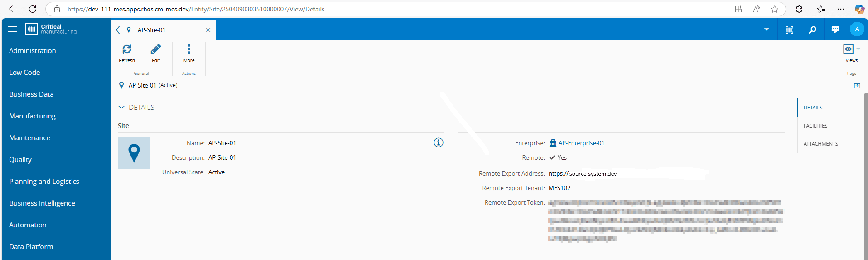Click the site location thumbnail
The width and height of the screenshot is (868, 260).
[134, 153]
